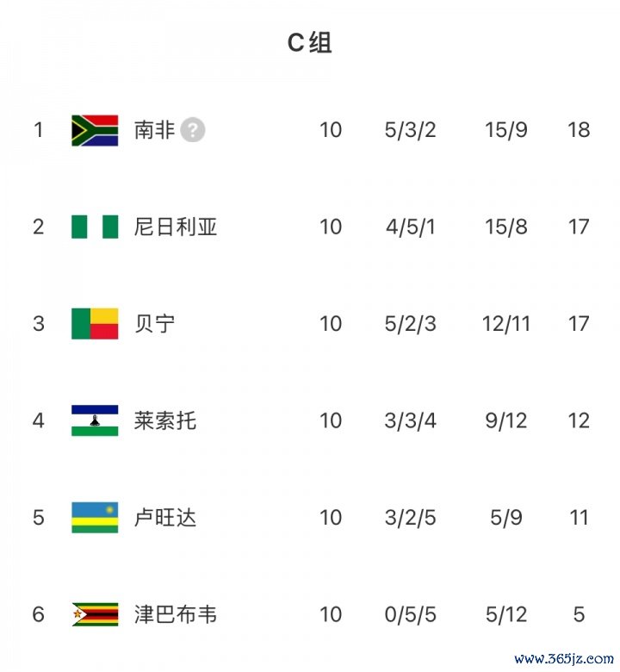
Task: Select the 卢旺达 team name
Action: [165, 518]
